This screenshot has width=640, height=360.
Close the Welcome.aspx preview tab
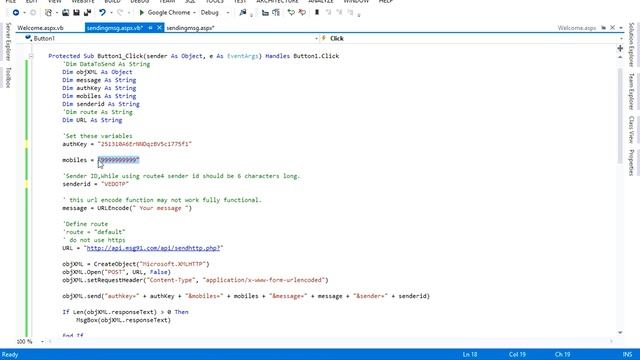[612, 28]
